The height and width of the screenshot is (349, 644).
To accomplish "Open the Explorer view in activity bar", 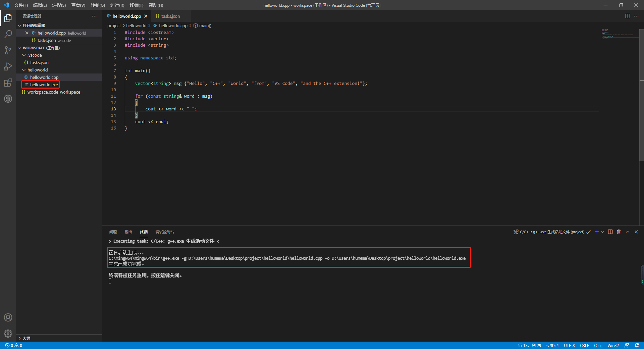I will [8, 18].
